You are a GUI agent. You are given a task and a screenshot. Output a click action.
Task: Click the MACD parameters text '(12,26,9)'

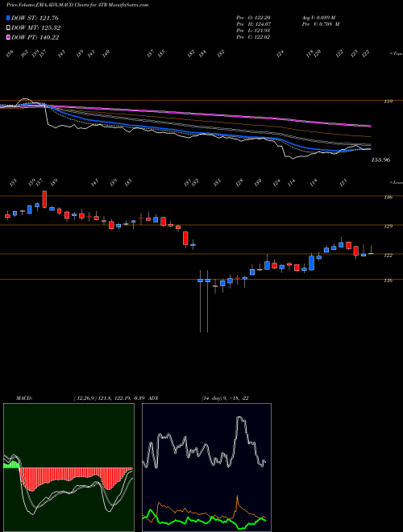point(85,398)
